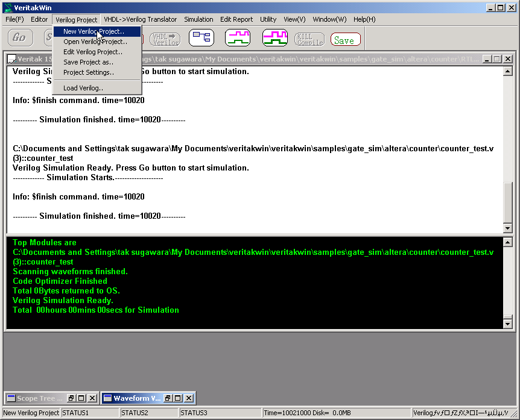Open the Editor menu

(39, 19)
